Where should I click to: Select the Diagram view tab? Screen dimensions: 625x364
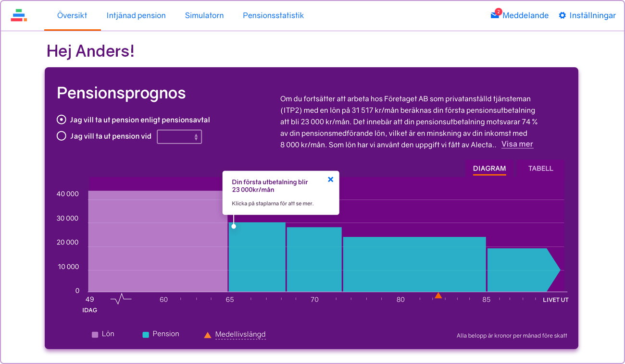pyautogui.click(x=489, y=169)
